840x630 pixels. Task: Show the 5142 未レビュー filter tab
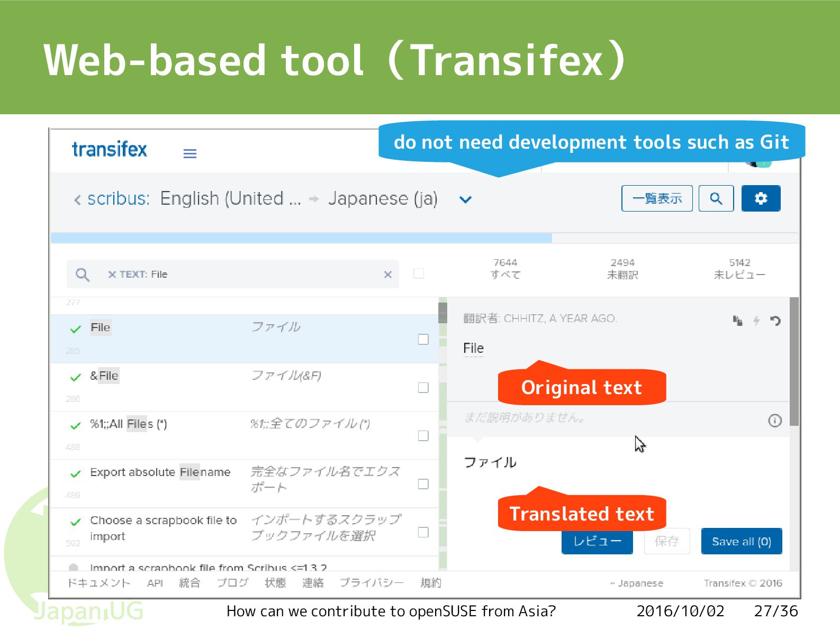[739, 269]
